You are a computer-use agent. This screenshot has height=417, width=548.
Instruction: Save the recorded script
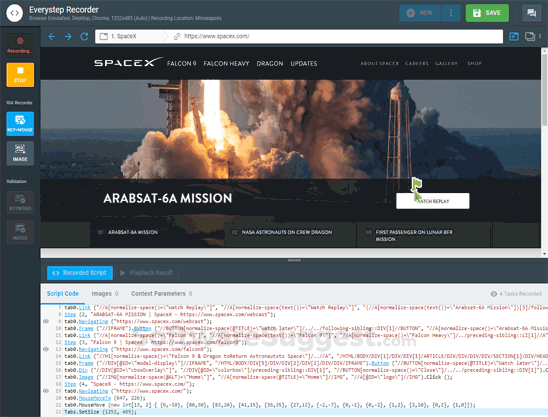tap(487, 13)
